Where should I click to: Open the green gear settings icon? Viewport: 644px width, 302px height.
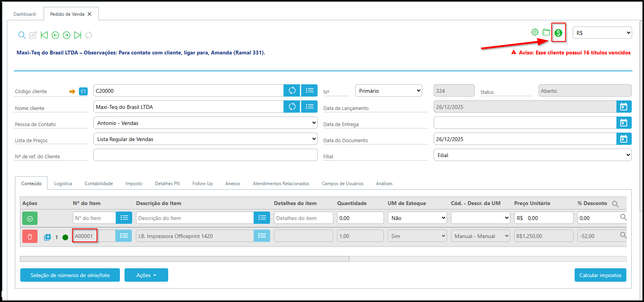click(535, 32)
